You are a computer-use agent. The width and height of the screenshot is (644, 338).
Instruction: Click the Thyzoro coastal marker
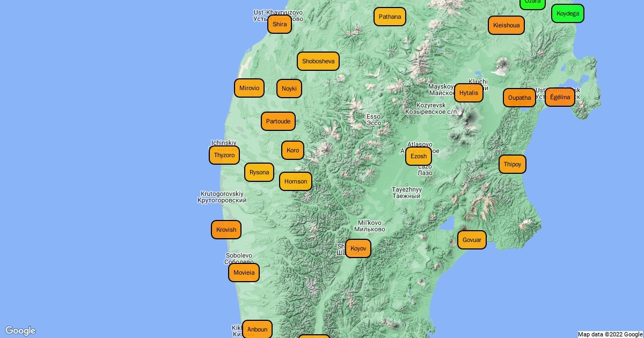tap(224, 155)
